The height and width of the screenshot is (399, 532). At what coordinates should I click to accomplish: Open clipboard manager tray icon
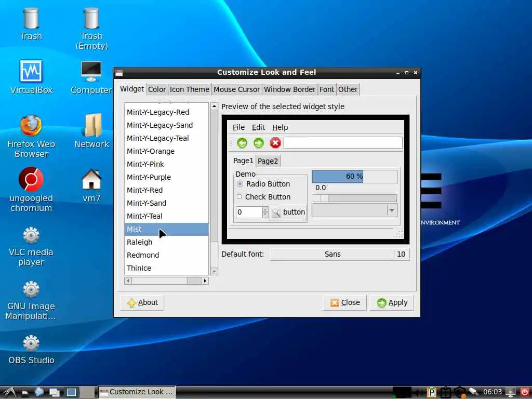(x=445, y=392)
